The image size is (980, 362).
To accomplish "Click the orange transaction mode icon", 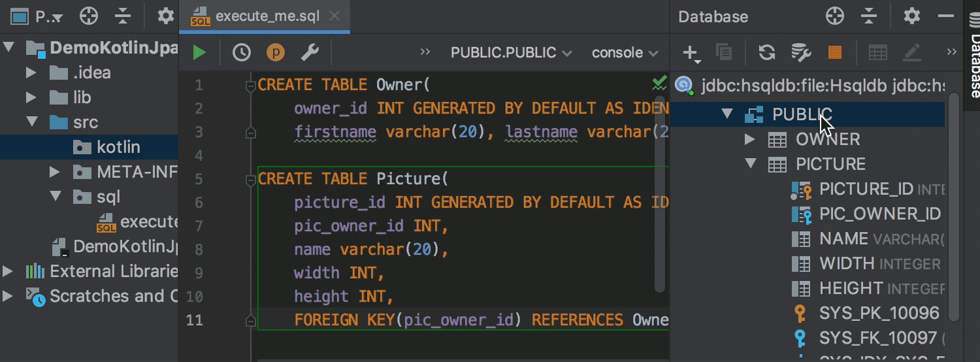I will click(x=276, y=53).
